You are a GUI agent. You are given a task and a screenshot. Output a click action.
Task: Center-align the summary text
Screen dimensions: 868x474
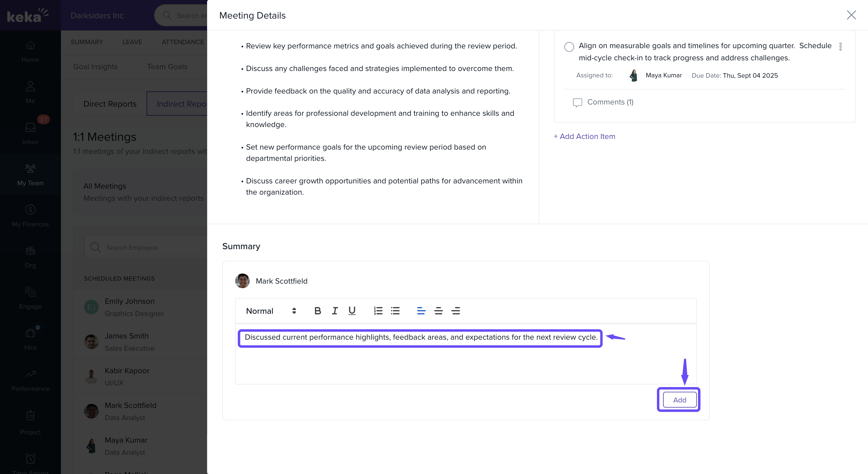[x=438, y=311]
